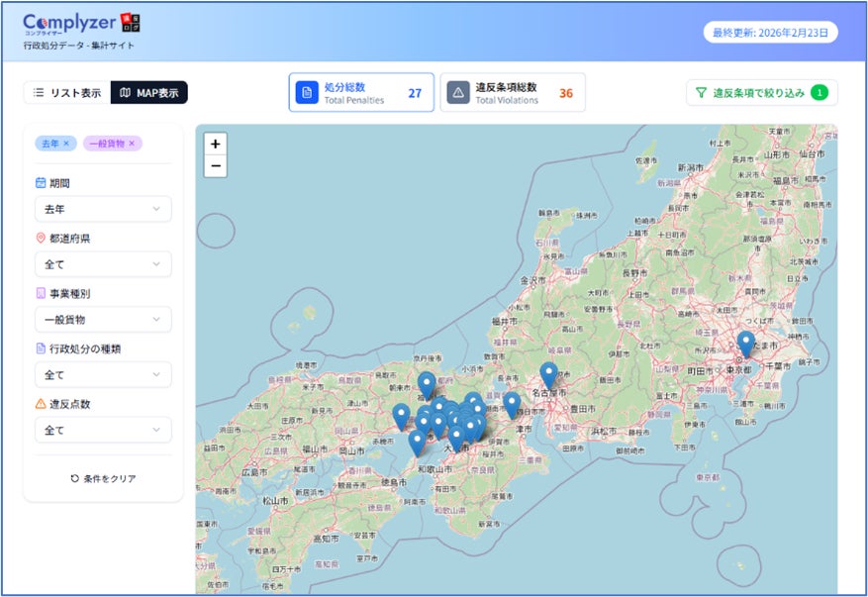The width and height of the screenshot is (868, 597).
Task: Open the 都道府県 dropdown
Action: pyautogui.click(x=103, y=264)
